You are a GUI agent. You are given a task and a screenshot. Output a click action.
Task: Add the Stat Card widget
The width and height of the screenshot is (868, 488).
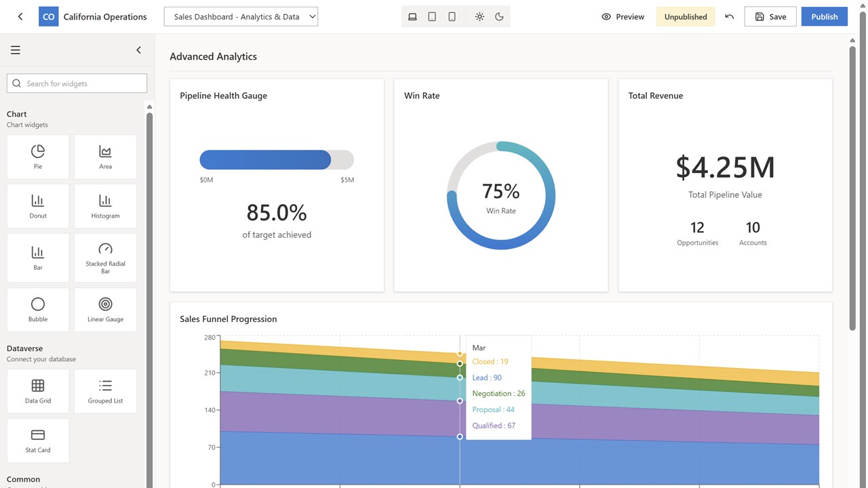tap(38, 441)
